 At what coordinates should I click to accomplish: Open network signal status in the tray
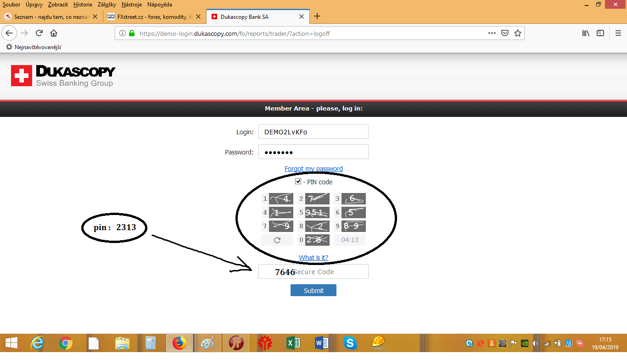click(546, 343)
